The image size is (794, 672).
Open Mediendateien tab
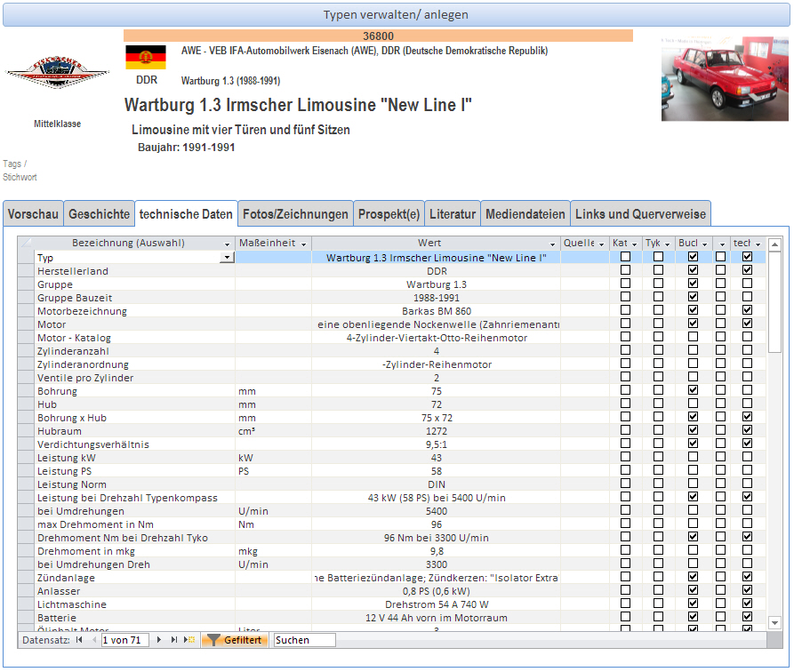pos(525,214)
